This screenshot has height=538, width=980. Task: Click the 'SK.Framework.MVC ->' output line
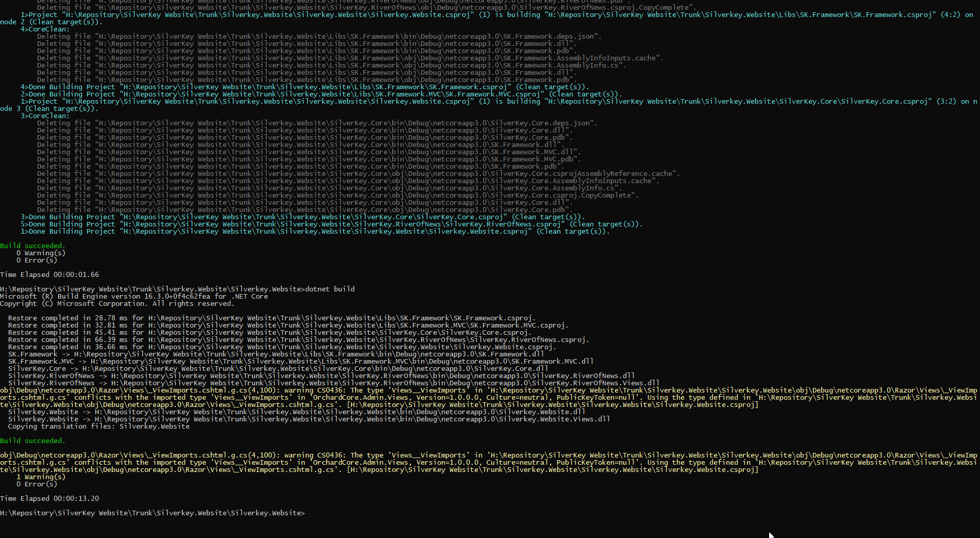coord(301,362)
